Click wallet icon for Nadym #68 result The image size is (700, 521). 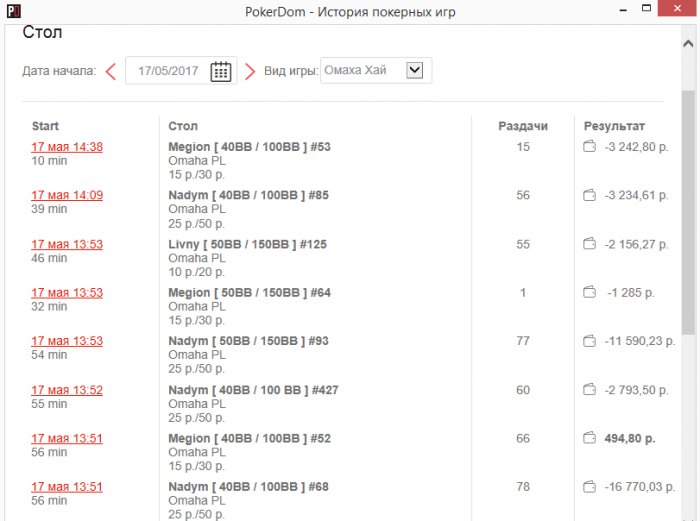click(x=589, y=487)
